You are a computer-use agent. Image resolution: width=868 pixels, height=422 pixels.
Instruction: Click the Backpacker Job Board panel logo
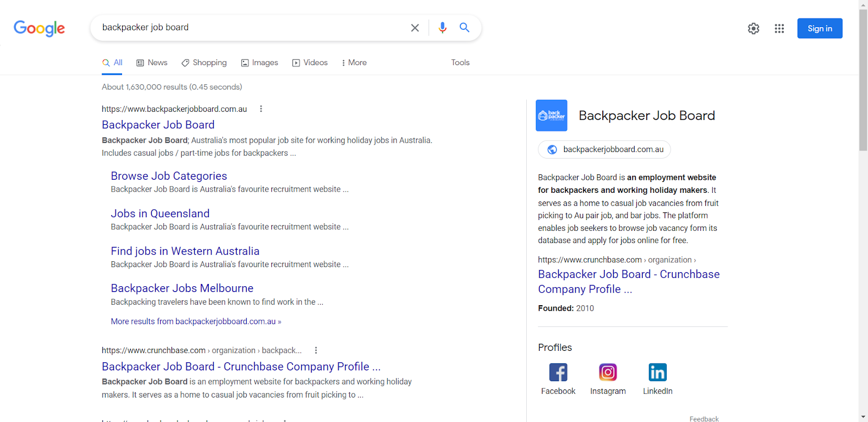tap(552, 115)
